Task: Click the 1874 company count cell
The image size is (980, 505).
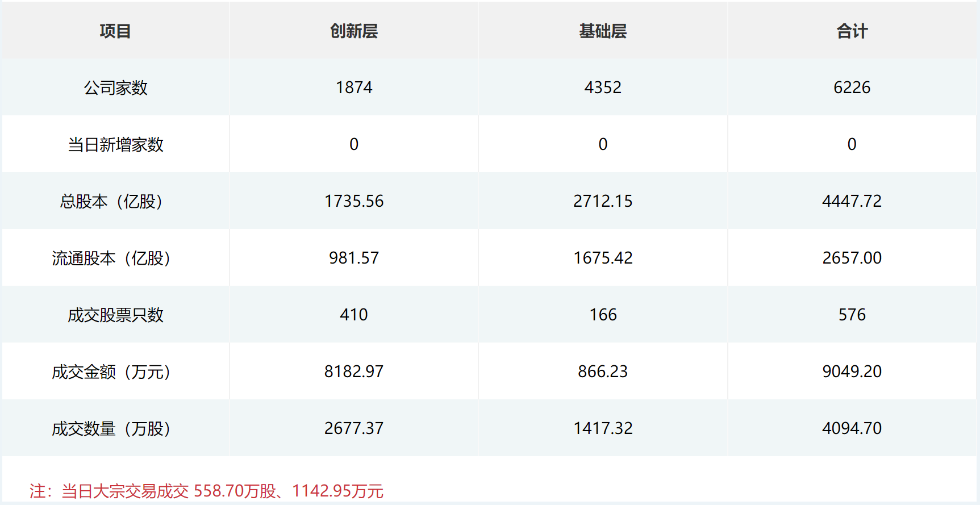Action: (x=354, y=87)
